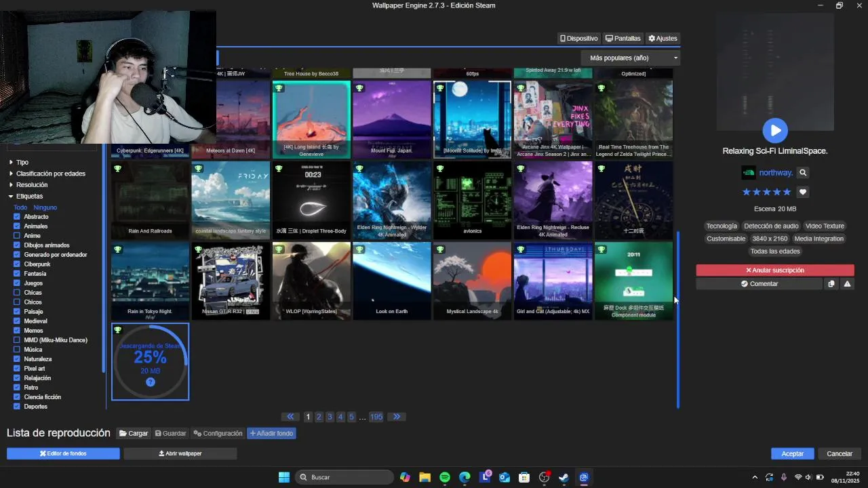Click the Comentar button
Screen dimensions: 868x488
tap(759, 284)
